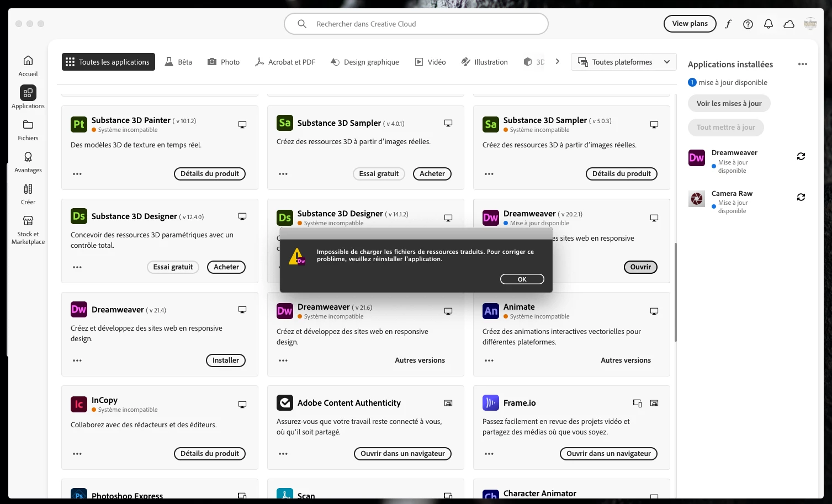Switch to the Bêta tab
The height and width of the screenshot is (504, 832).
(178, 62)
